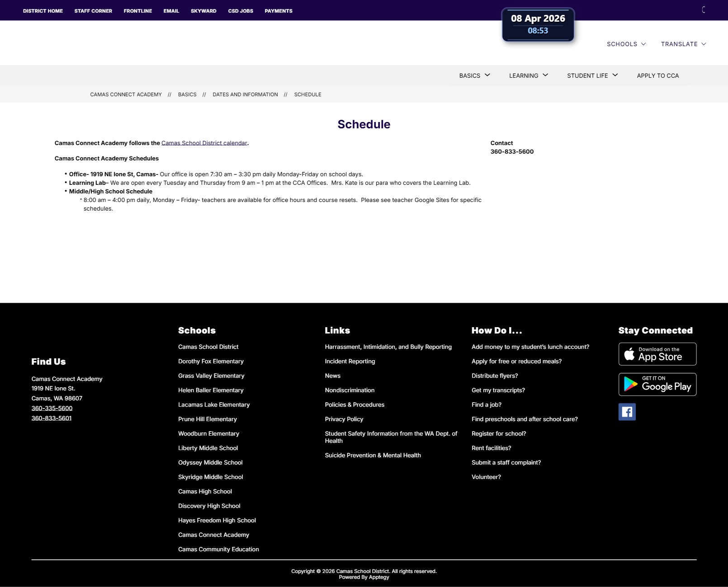This screenshot has height=587, width=728.
Task: Click phone number 360-833-5601
Action: pyautogui.click(x=52, y=418)
